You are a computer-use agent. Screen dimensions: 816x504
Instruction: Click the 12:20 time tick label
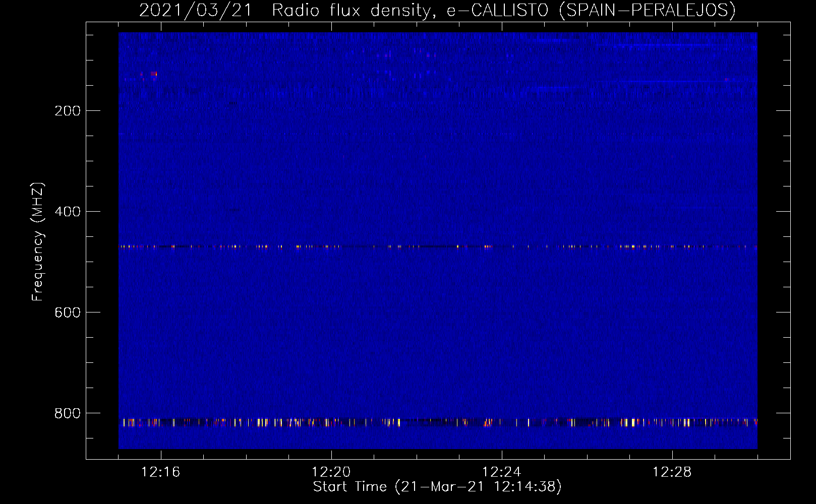331,472
